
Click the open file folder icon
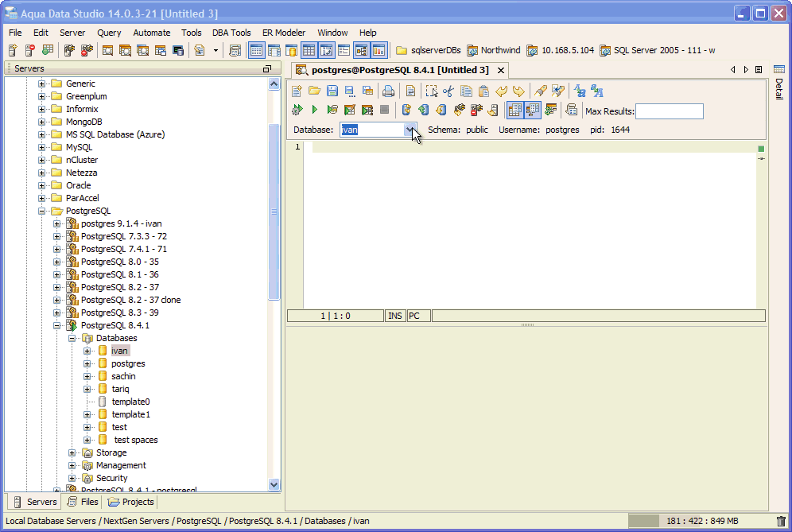(315, 91)
